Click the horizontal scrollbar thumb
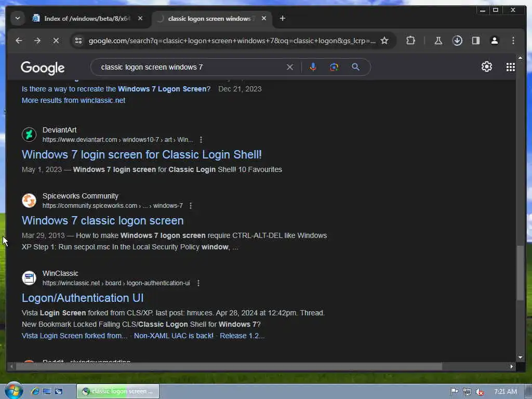 (229, 366)
